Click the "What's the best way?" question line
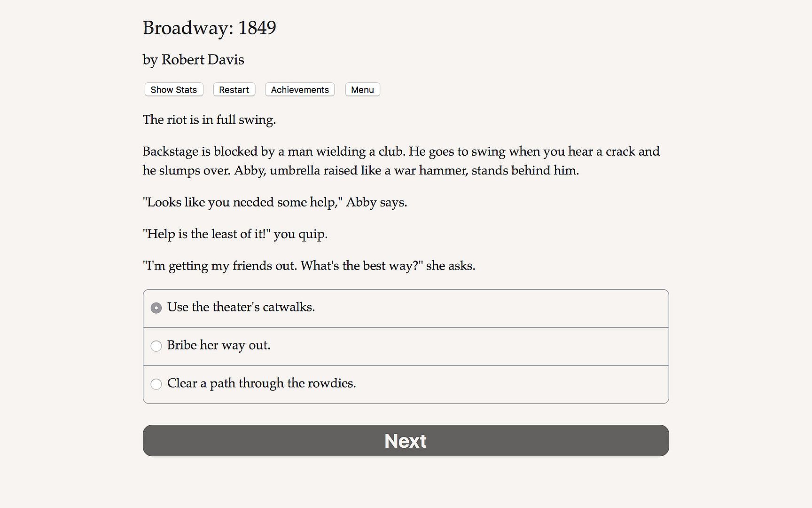This screenshot has width=812, height=508. (359, 266)
